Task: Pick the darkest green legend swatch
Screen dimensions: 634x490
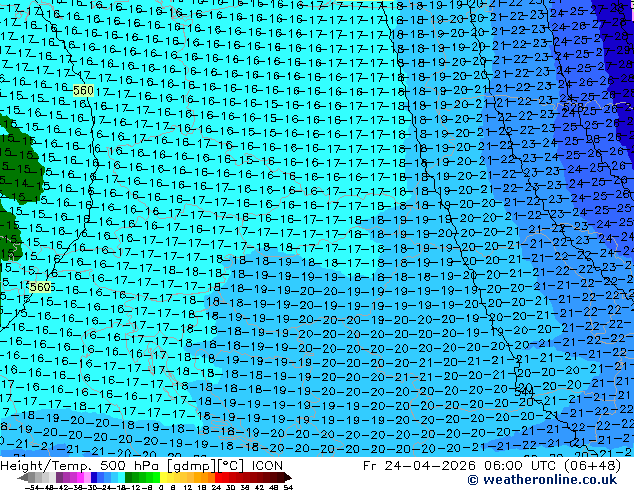Action: (129, 477)
